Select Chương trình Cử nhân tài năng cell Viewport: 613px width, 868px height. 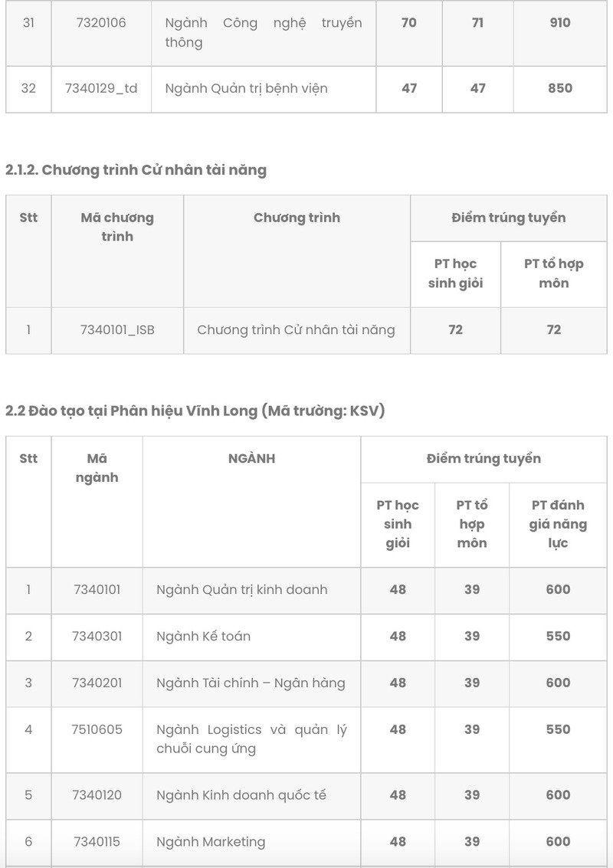coord(297,330)
